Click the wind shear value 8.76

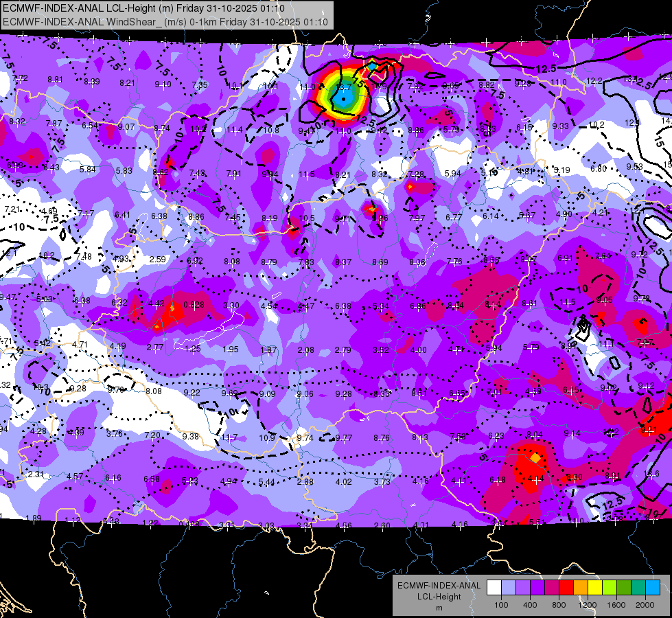[382, 438]
